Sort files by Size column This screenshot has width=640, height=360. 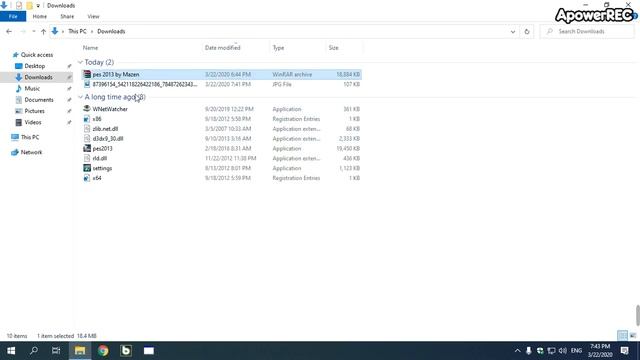[x=333, y=48]
